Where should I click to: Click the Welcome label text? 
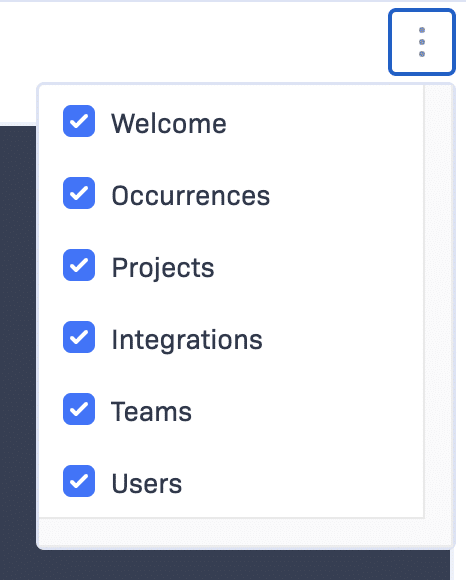[169, 123]
